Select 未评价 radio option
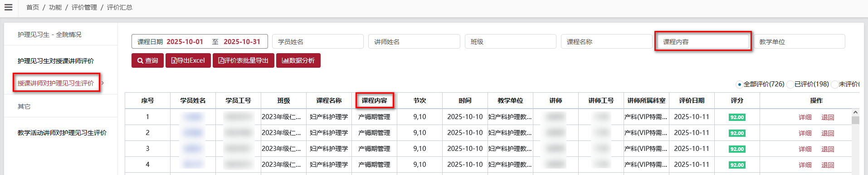This screenshot has height=175, width=868. (835, 84)
